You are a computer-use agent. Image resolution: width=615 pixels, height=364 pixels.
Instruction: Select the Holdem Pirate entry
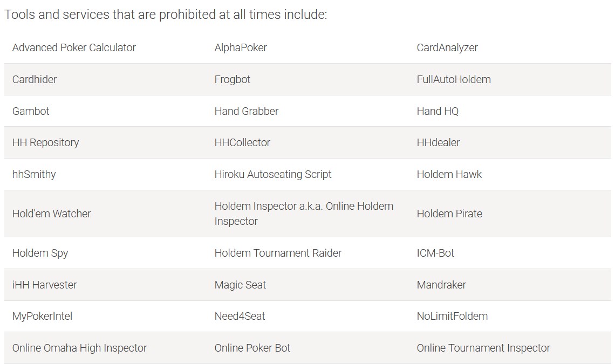pos(449,214)
